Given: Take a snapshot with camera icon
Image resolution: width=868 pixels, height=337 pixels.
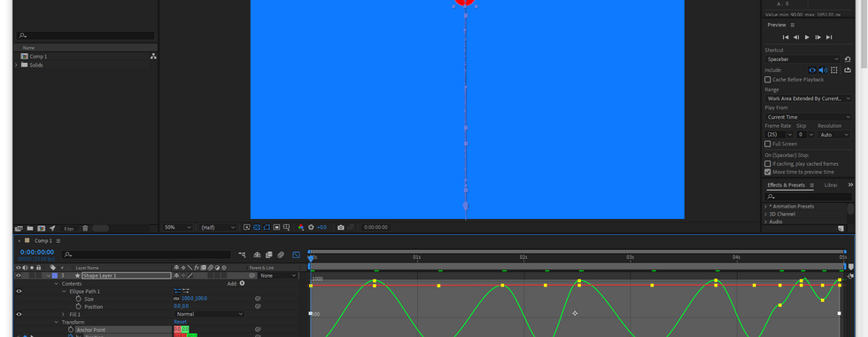Looking at the screenshot, I should [340, 227].
